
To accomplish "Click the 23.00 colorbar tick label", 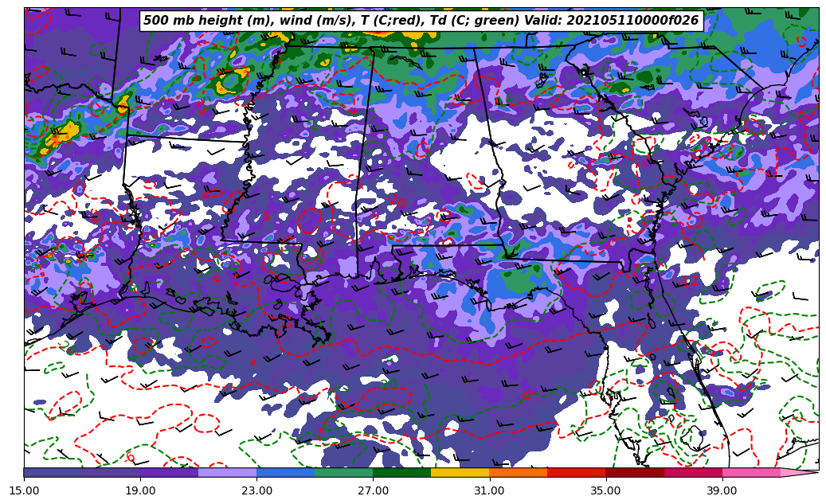I will [256, 490].
